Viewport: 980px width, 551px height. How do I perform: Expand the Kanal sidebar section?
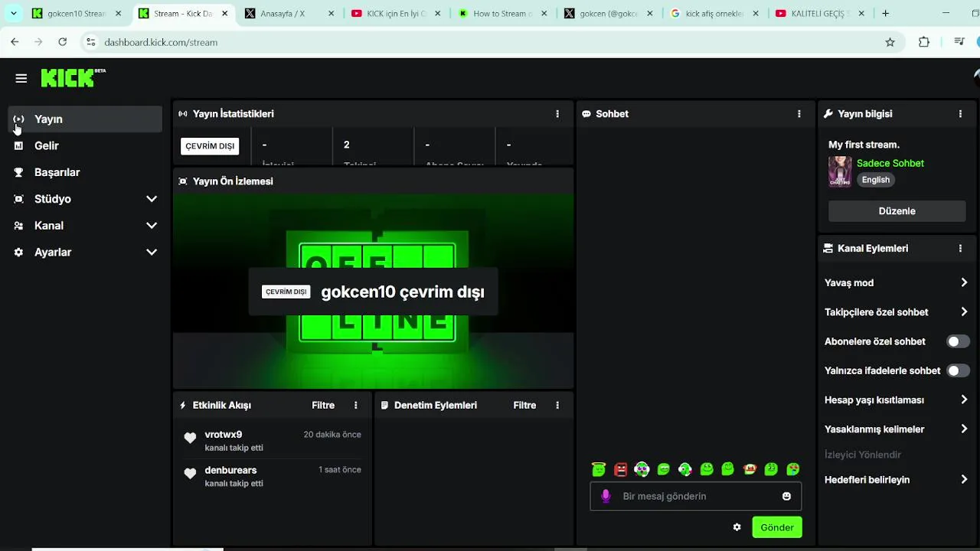(152, 226)
